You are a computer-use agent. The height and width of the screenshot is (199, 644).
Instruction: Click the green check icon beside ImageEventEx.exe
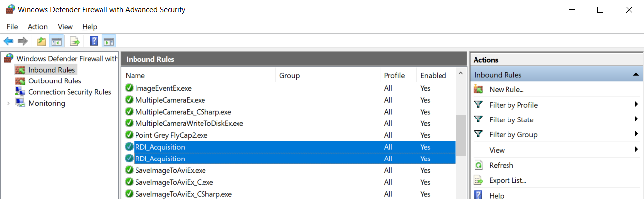129,88
